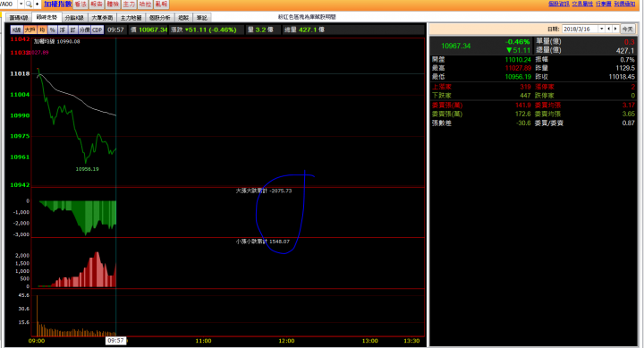Open the 主力地圖 tab
Image resolution: width=644 pixels, height=348 pixels.
[x=131, y=18]
